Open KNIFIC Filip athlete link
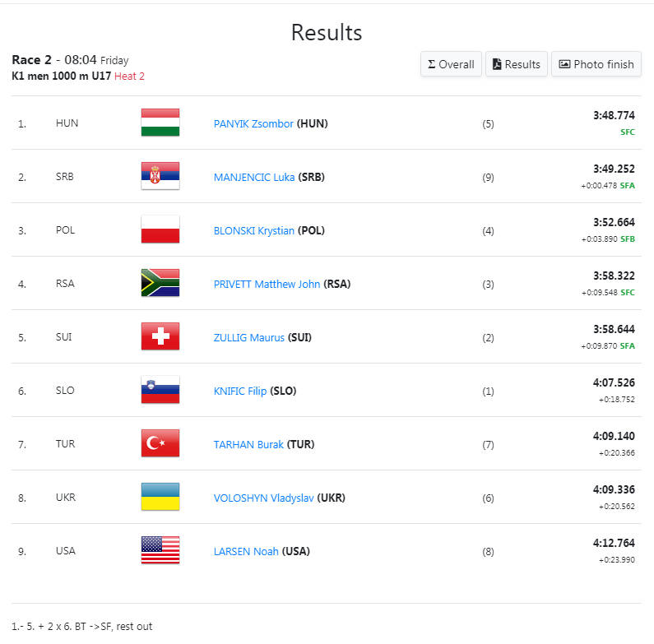Image resolution: width=654 pixels, height=644 pixels. tap(240, 391)
